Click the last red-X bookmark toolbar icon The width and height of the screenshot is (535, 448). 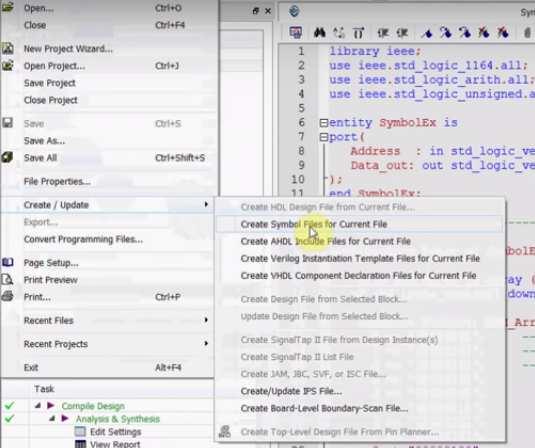click(x=503, y=33)
